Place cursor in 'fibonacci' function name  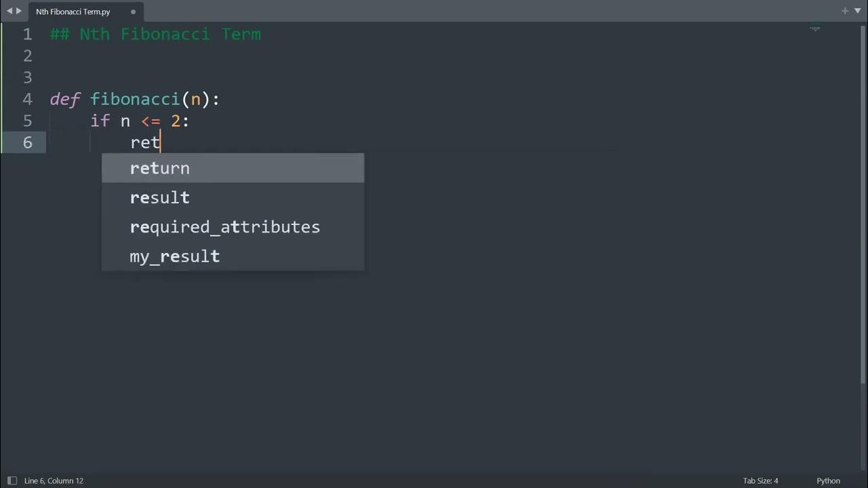135,100
